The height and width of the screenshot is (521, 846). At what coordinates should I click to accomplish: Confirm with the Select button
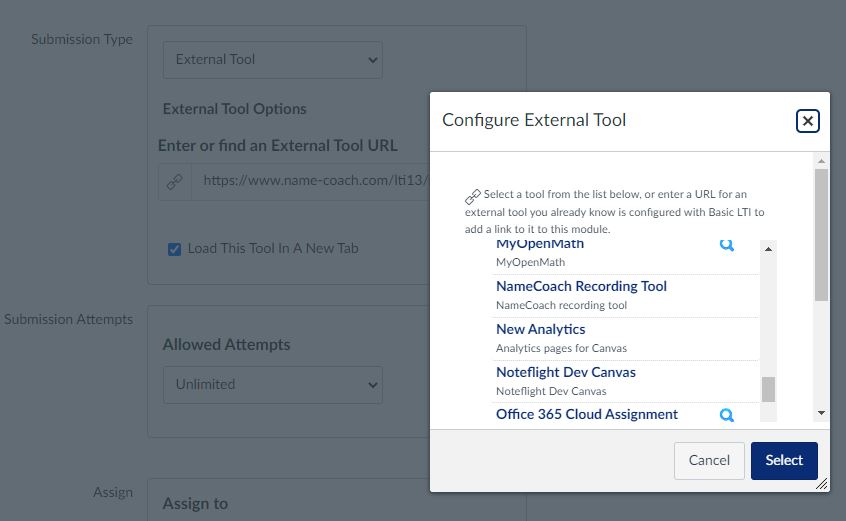(784, 461)
